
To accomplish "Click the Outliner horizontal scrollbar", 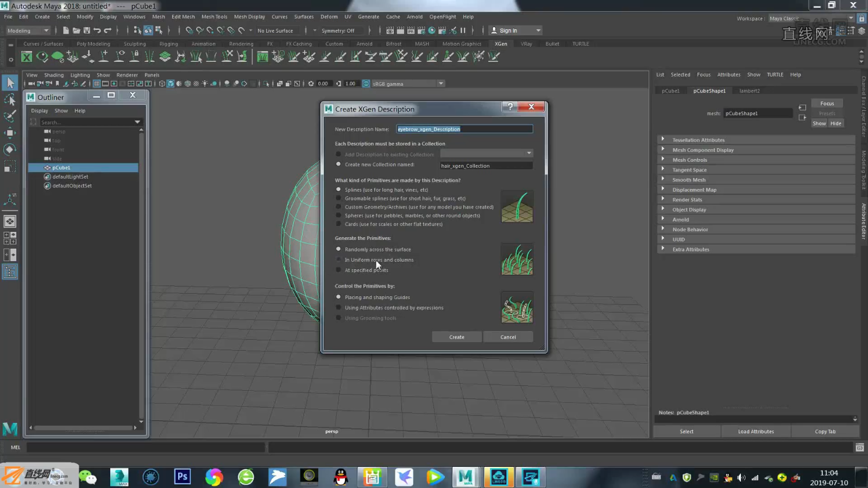I will click(x=83, y=428).
